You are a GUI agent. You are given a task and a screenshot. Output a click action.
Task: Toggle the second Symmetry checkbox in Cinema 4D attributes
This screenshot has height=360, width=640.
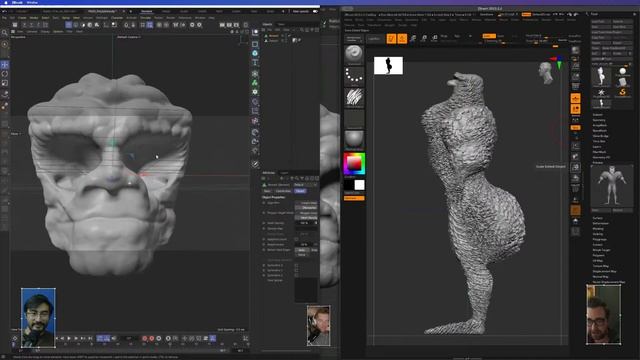[296, 270]
